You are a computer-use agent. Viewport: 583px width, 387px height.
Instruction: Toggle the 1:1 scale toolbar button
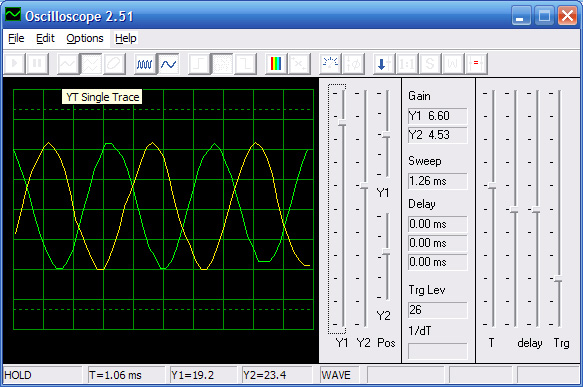tap(406, 64)
